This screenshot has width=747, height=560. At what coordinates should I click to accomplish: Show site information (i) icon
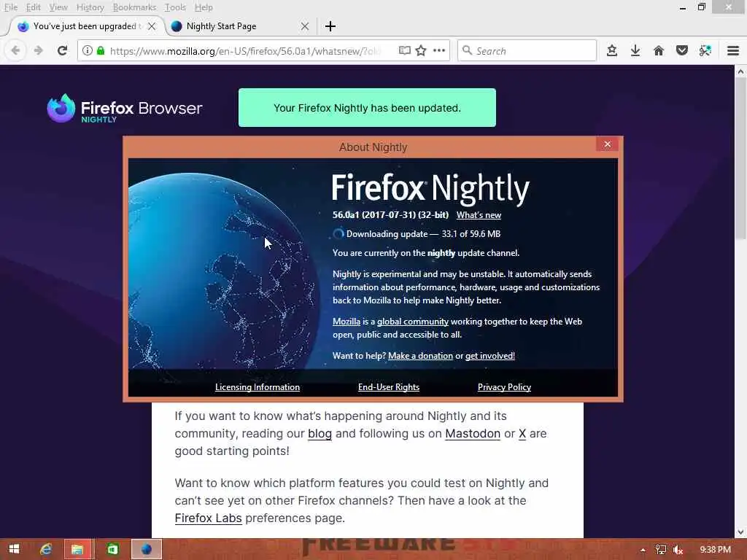tap(88, 50)
